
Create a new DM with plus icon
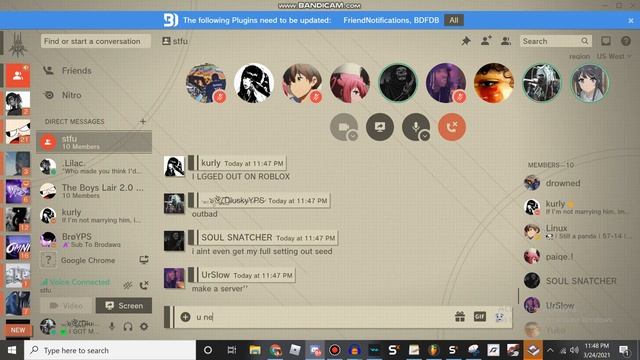click(143, 121)
